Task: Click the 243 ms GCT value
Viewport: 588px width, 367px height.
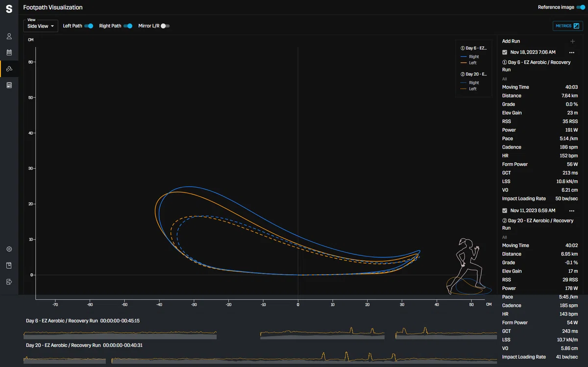Action: pyautogui.click(x=570, y=331)
